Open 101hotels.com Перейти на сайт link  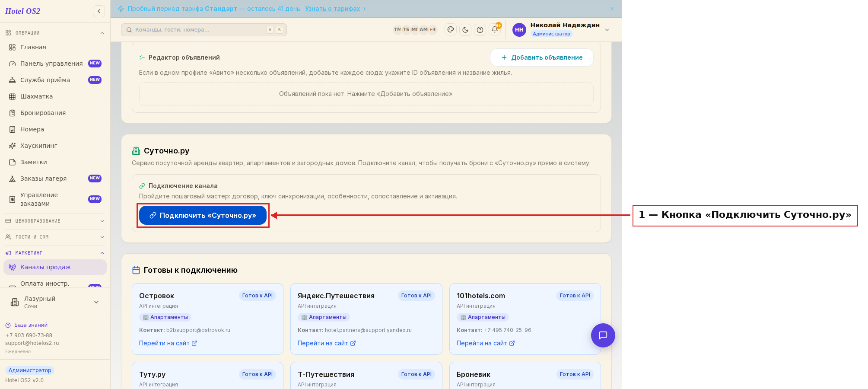486,343
